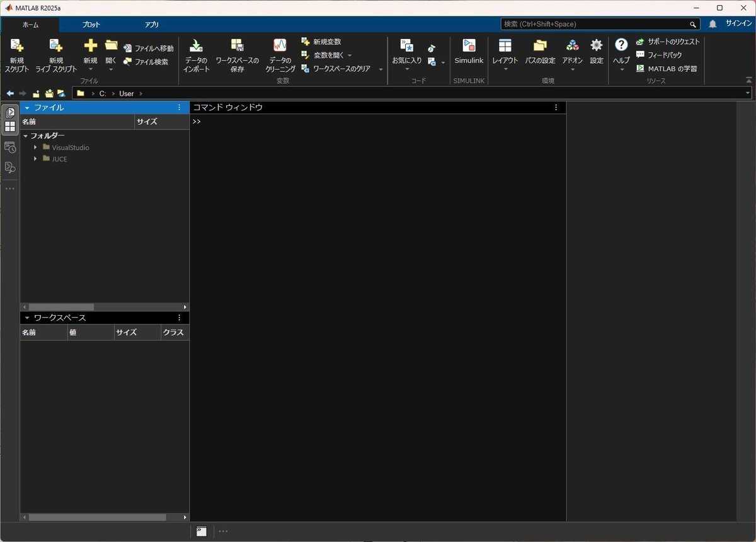This screenshot has height=542, width=756.
Task: Click フィードバック (Feedback)
Action: click(659, 55)
